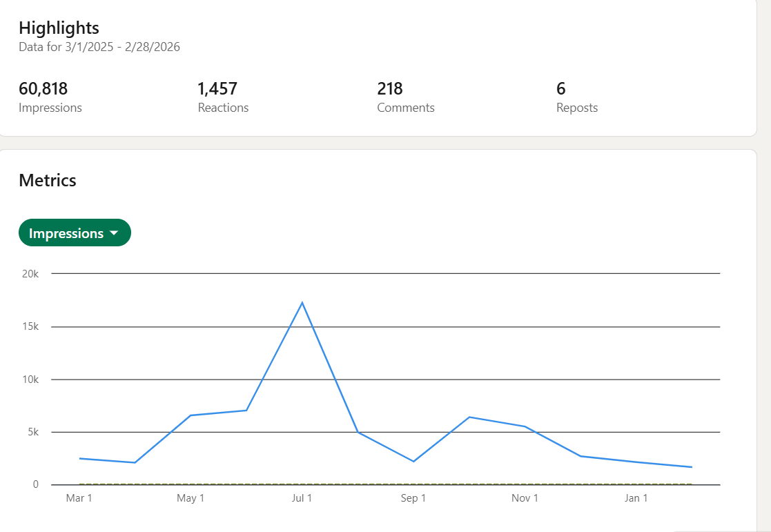Click the 5k y-axis label
This screenshot has height=532, width=771.
point(32,432)
